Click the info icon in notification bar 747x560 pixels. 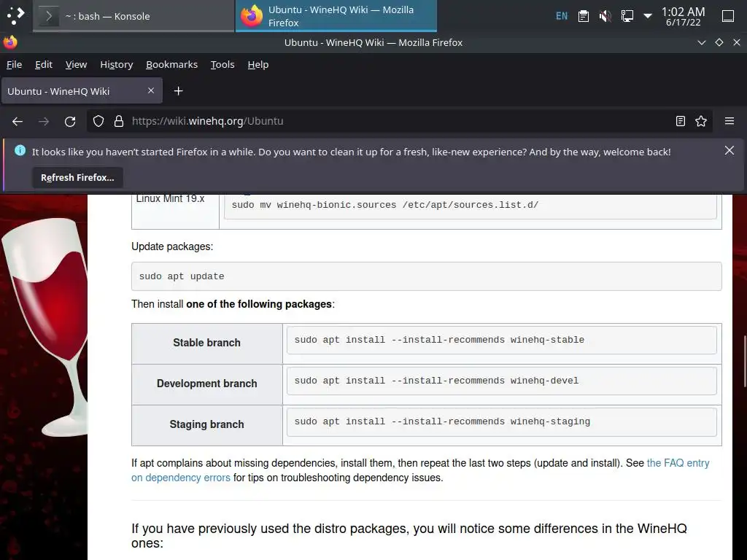pos(20,150)
